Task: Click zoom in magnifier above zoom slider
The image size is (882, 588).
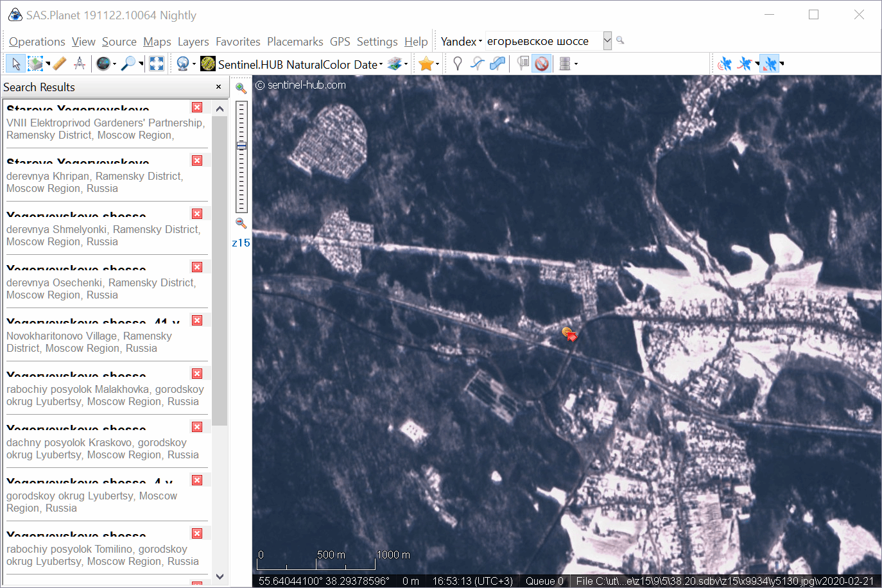Action: click(241, 88)
